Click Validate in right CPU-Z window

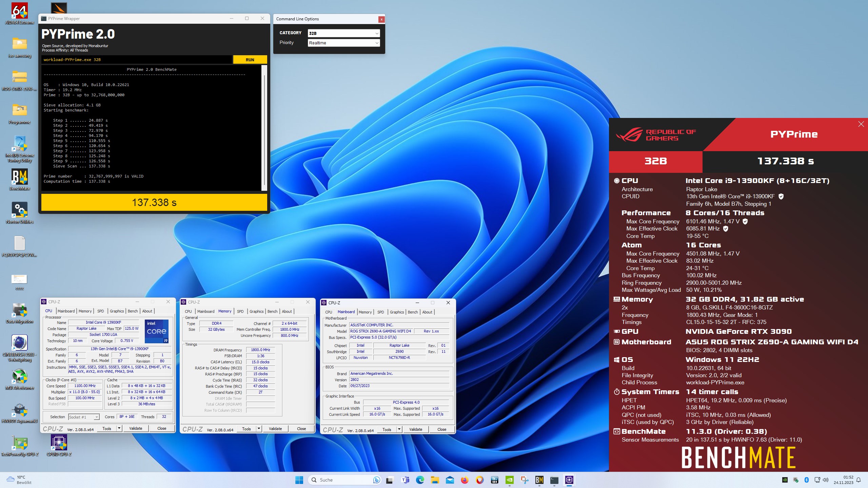(x=416, y=429)
